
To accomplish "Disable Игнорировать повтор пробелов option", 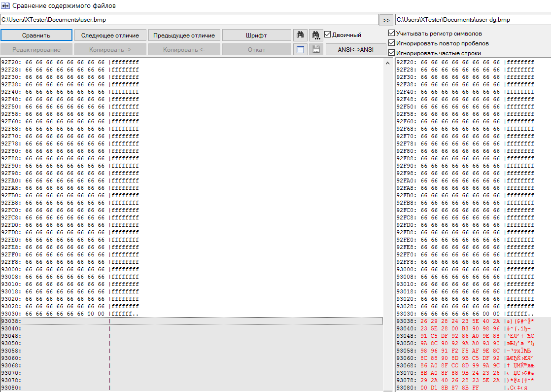I will click(x=392, y=43).
